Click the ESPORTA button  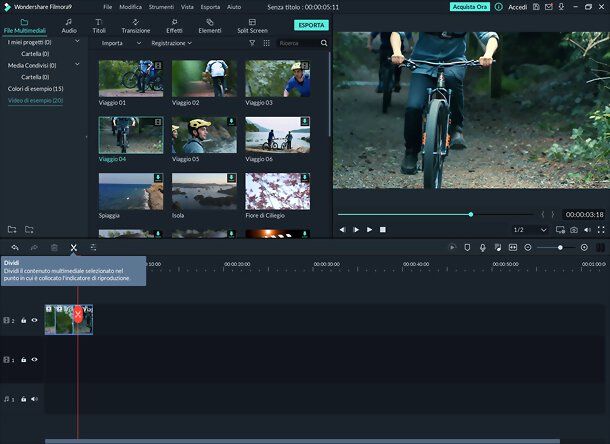[x=311, y=25]
